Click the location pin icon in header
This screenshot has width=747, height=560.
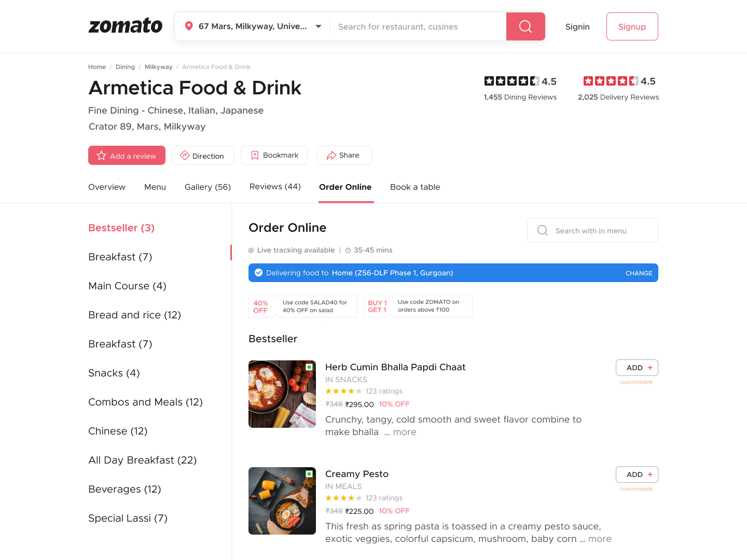(x=189, y=26)
